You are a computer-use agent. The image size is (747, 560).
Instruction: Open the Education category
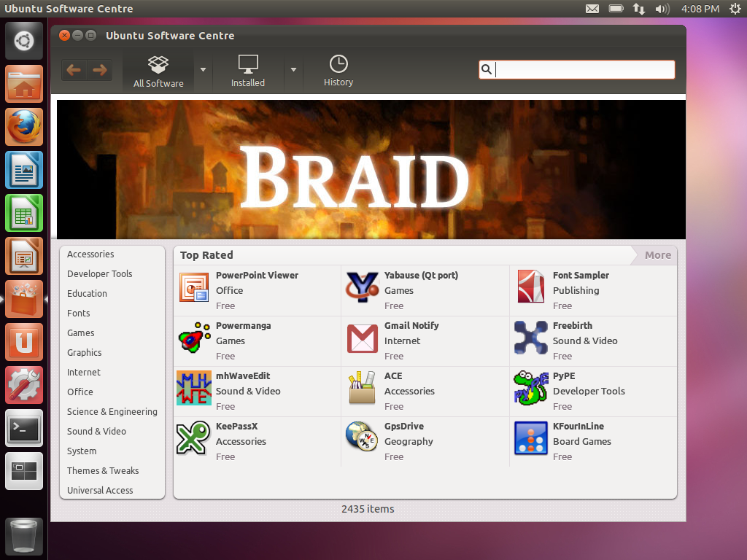[x=87, y=293]
